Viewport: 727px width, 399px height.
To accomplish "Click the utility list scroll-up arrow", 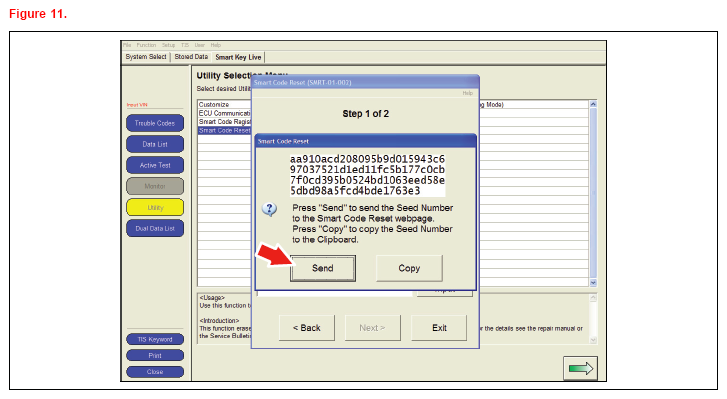I will pos(593,104).
